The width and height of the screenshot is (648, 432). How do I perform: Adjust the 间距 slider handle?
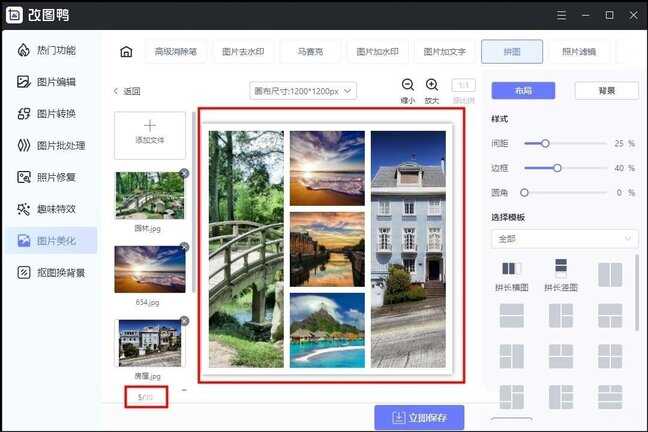click(x=545, y=143)
